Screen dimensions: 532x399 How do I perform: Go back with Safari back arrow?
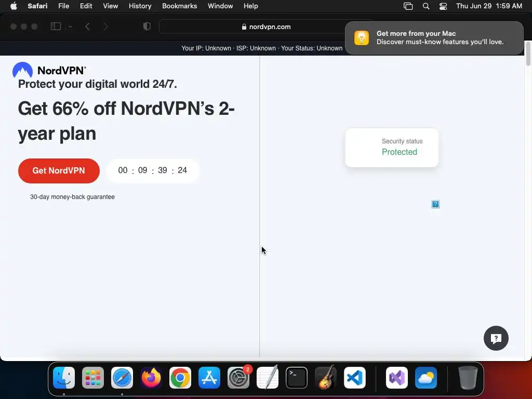point(87,26)
